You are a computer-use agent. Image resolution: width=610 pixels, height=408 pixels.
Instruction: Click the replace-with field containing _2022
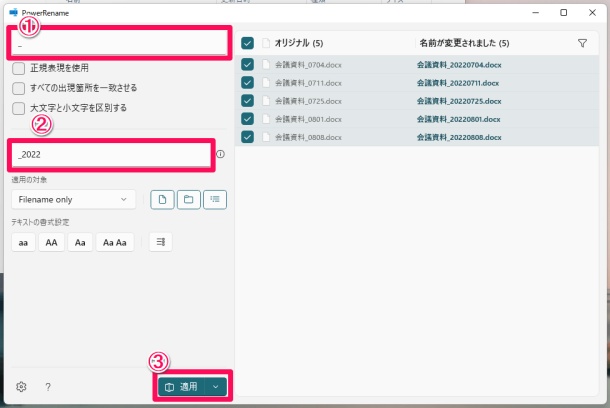111,155
